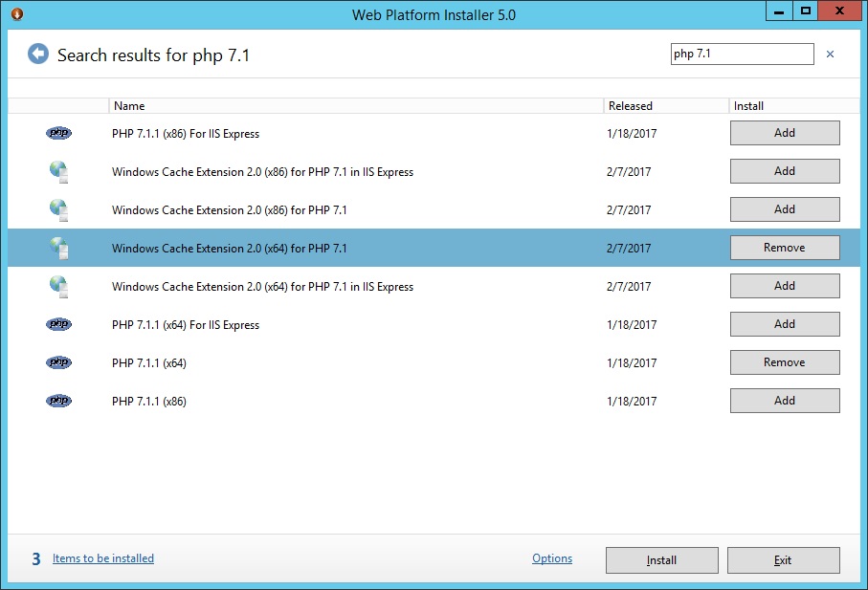Open the Options link
The height and width of the screenshot is (590, 868).
tap(552, 558)
